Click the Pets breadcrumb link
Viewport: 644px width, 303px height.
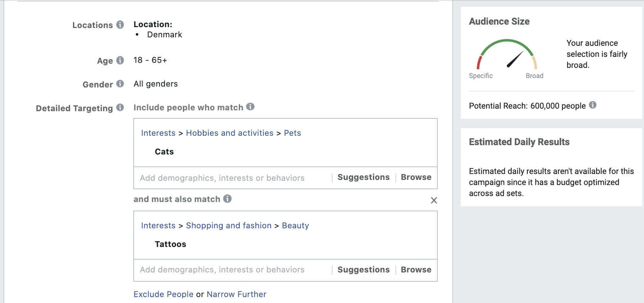(x=292, y=133)
